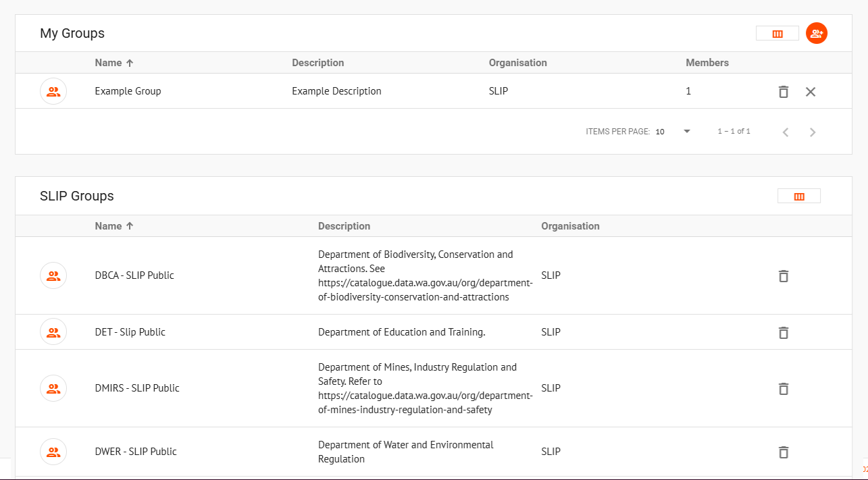The width and height of the screenshot is (868, 480).
Task: Click the 1 – 1 of 1 range label
Action: pos(734,132)
